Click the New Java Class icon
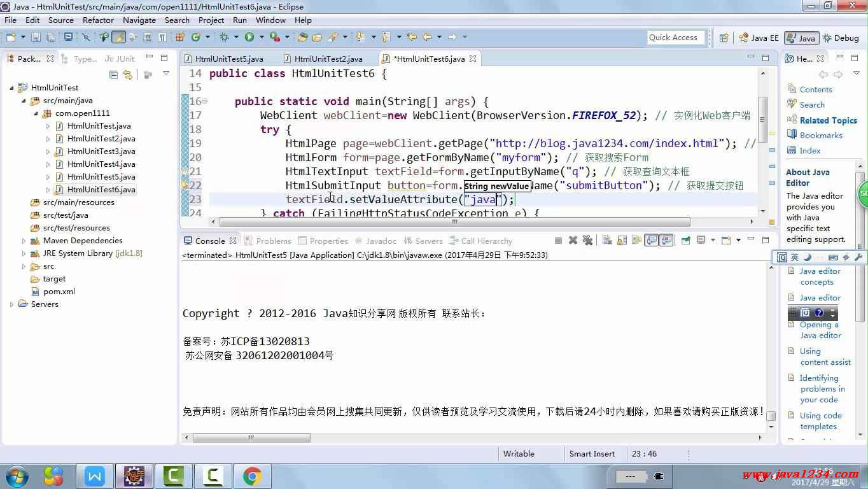The width and height of the screenshot is (868, 489). pyautogui.click(x=196, y=38)
